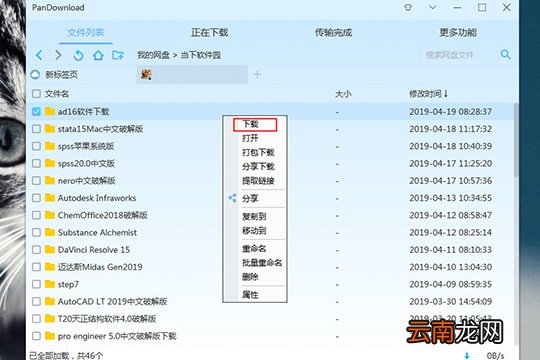Check the AutoCAD LT 2019中文破解版 checkbox

tap(36, 301)
